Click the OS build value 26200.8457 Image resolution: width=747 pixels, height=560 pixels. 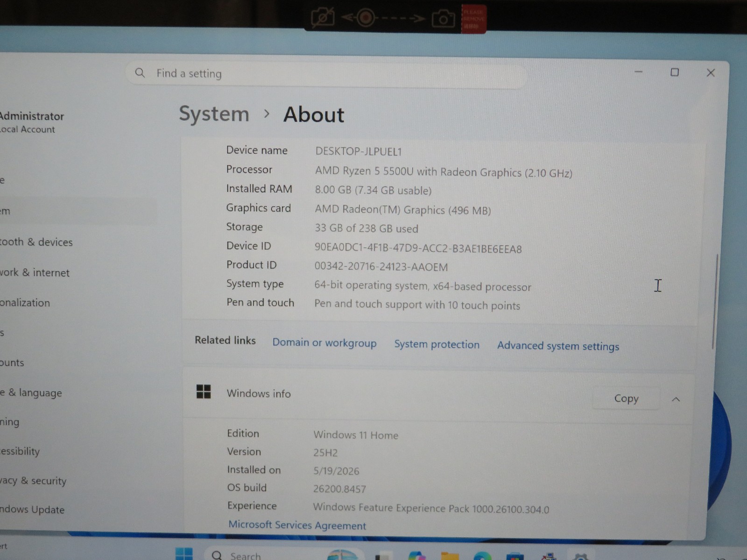(339, 489)
